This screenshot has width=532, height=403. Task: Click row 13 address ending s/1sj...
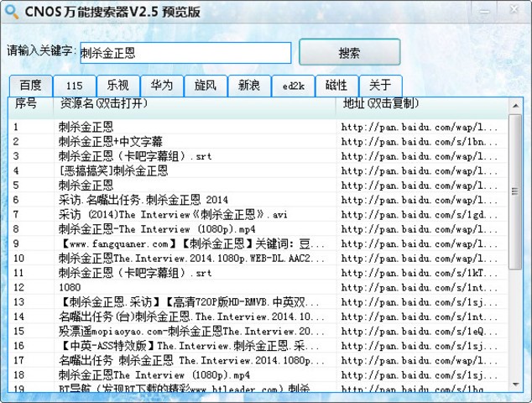coord(419,302)
